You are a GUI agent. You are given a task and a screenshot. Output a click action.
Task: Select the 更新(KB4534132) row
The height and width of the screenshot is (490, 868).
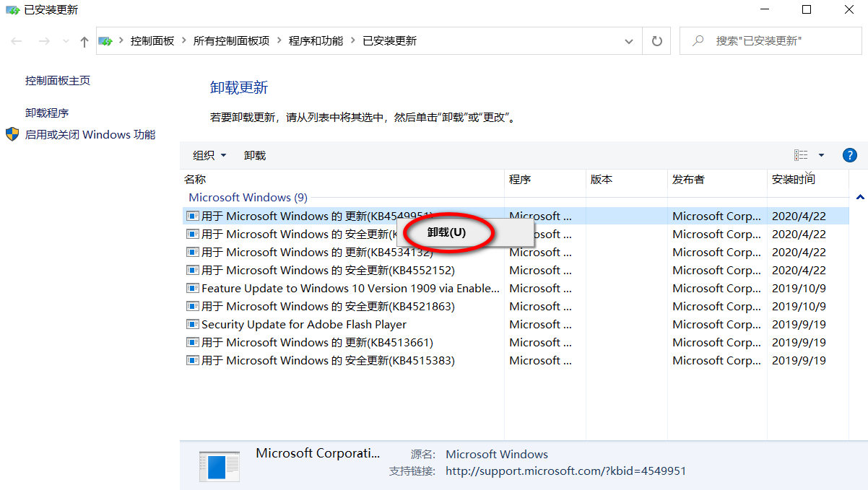pos(515,252)
